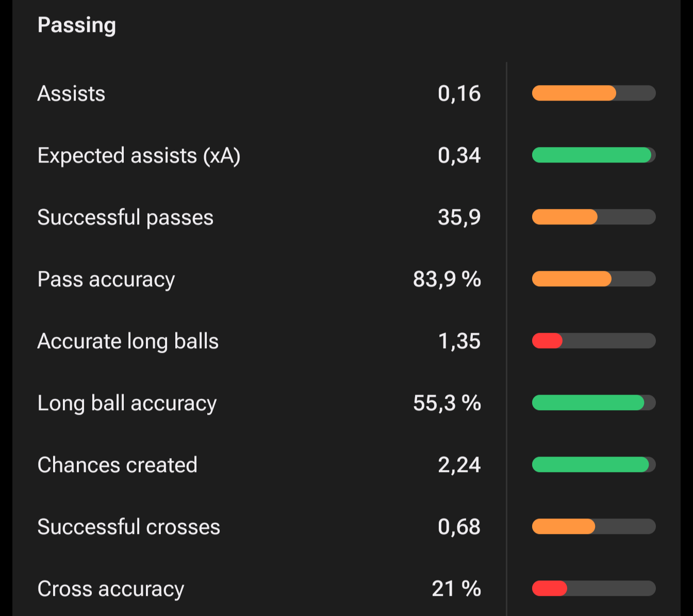Image resolution: width=693 pixels, height=616 pixels.
Task: Click the orange Assists percentile bar
Action: point(574,93)
